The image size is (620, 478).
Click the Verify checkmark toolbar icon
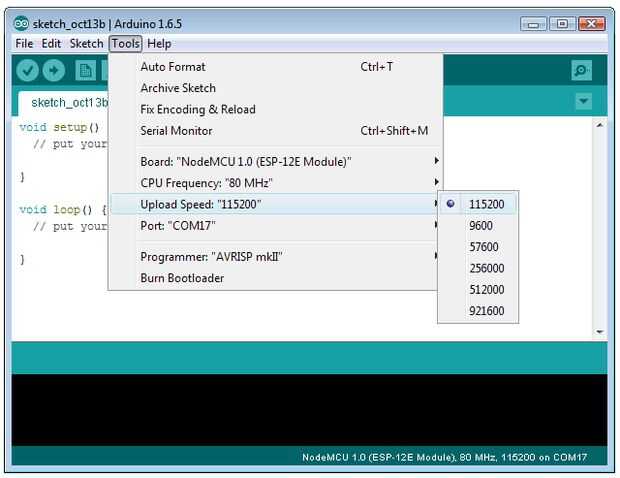click(x=27, y=71)
